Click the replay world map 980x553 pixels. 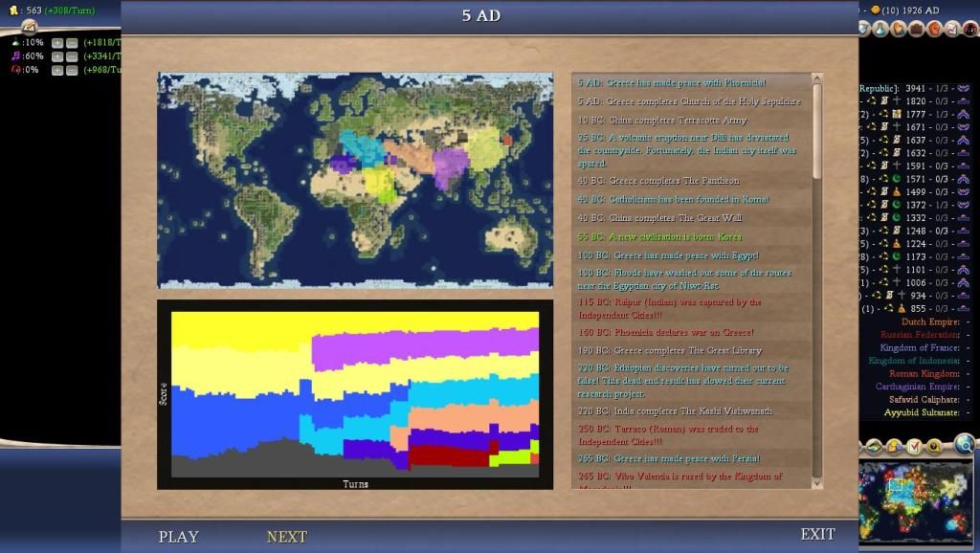pos(355,180)
